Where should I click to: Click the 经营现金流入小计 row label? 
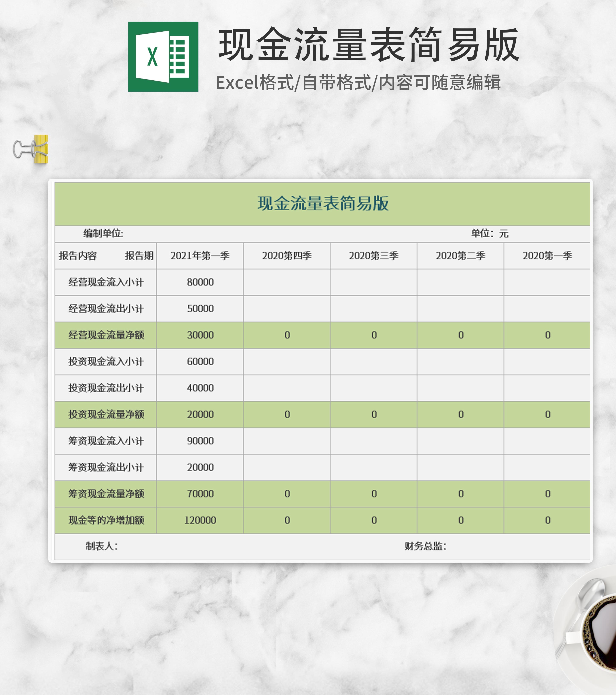click(106, 282)
